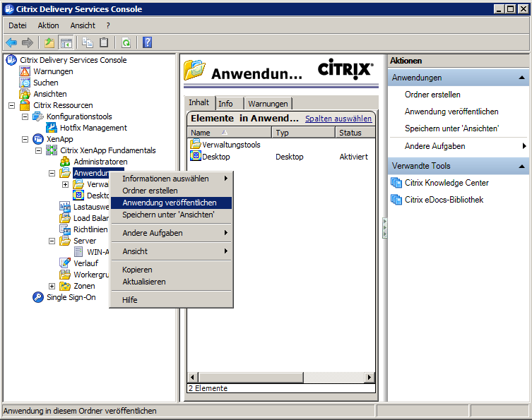Open Andere Aufgaben submenu in context menu
532x420 pixels.
(x=172, y=233)
